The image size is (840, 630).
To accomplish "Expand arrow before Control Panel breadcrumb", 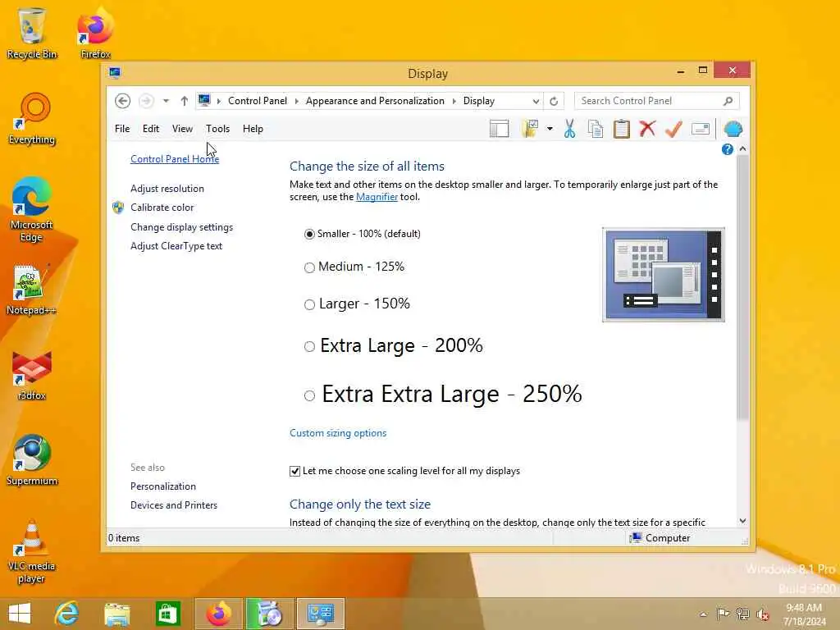I will (218, 101).
